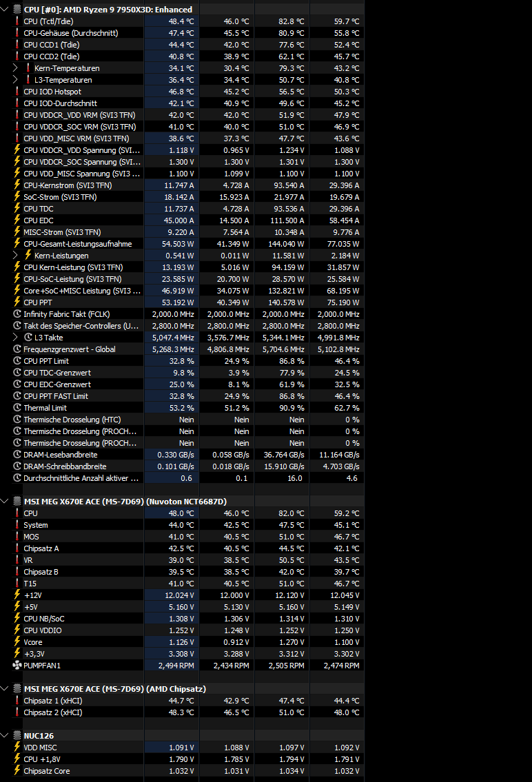The width and height of the screenshot is (532, 782).
Task: Click the lightning icon of CPU VDDCR_VDD Spannung
Action: [17, 150]
